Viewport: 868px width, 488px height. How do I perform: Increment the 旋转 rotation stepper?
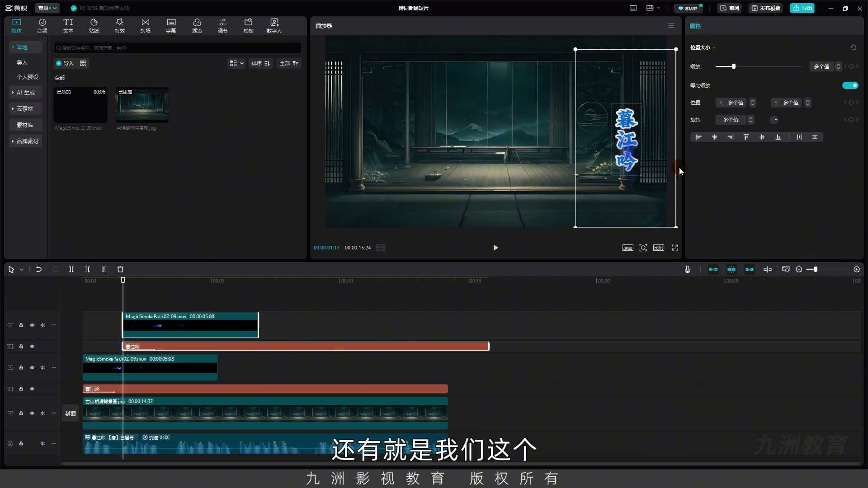tap(751, 118)
